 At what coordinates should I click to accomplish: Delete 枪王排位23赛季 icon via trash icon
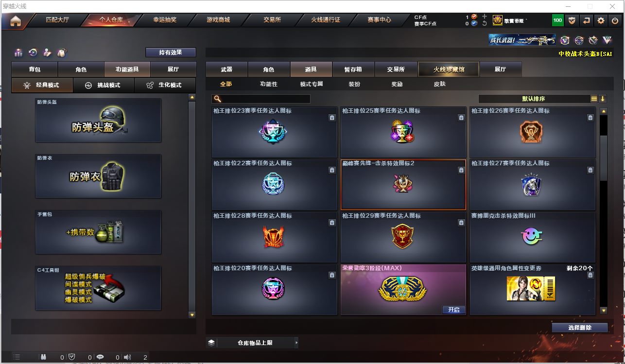pos(332,118)
